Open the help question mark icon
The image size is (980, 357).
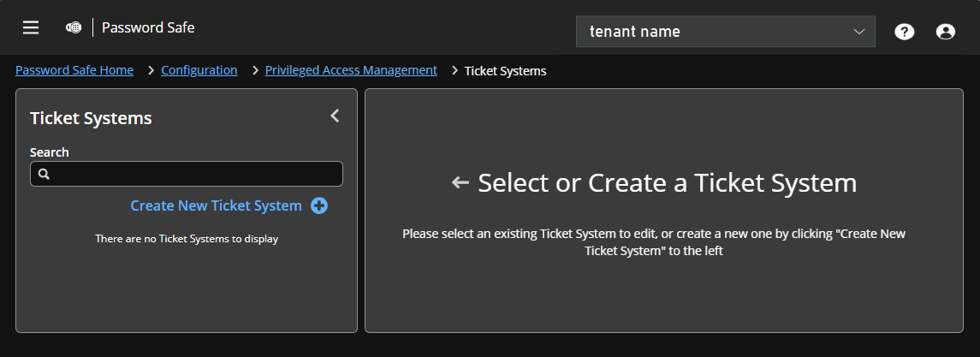pyautogui.click(x=904, y=32)
